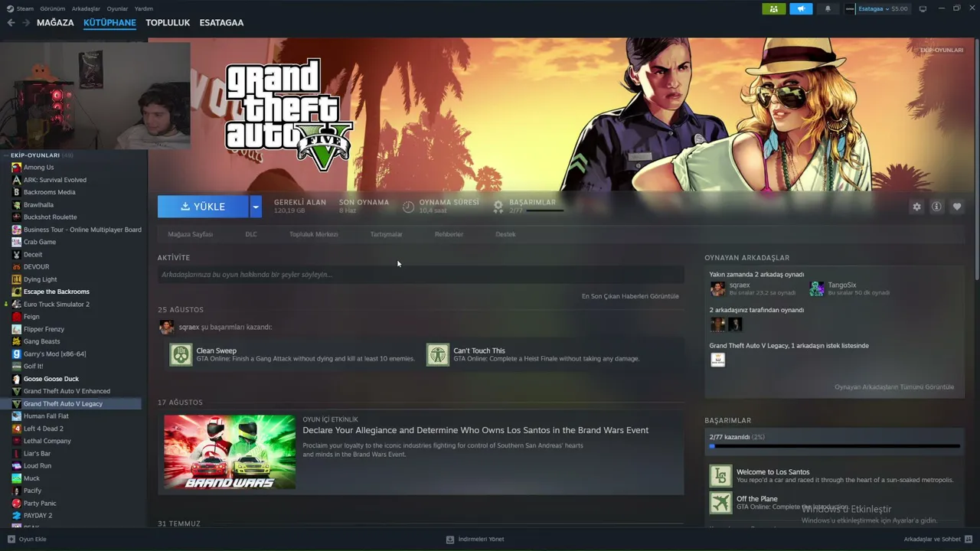Screen dimensions: 980x551
Task: Add game to favorites with the heart icon
Action: tap(957, 207)
